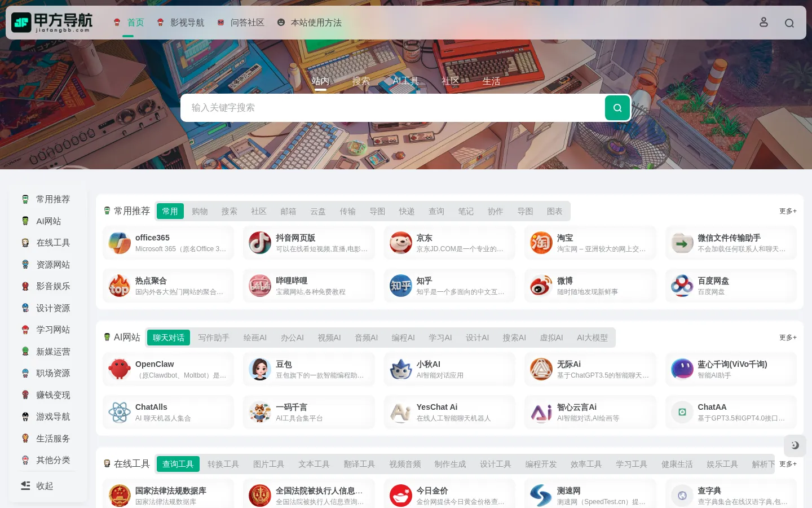
Task: Jump to 新媒运营 in the sidebar
Action: point(46,352)
